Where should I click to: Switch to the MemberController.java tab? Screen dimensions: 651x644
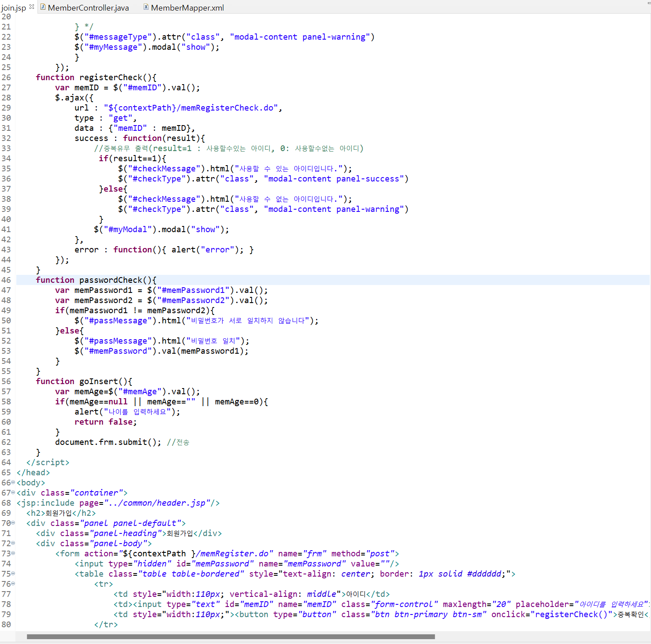88,7
